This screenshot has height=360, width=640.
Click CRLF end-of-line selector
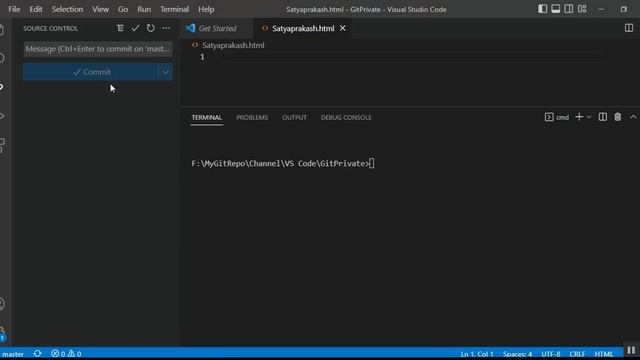pyautogui.click(x=577, y=354)
